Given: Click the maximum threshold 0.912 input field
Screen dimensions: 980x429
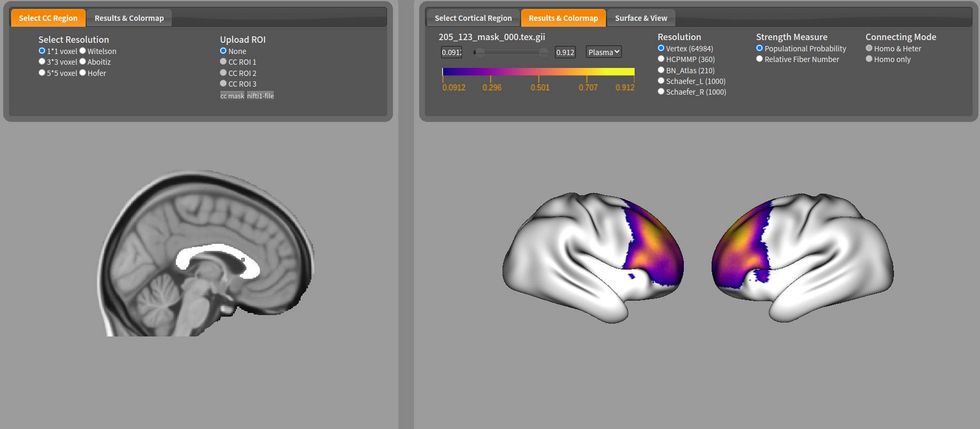Looking at the screenshot, I should coord(565,52).
